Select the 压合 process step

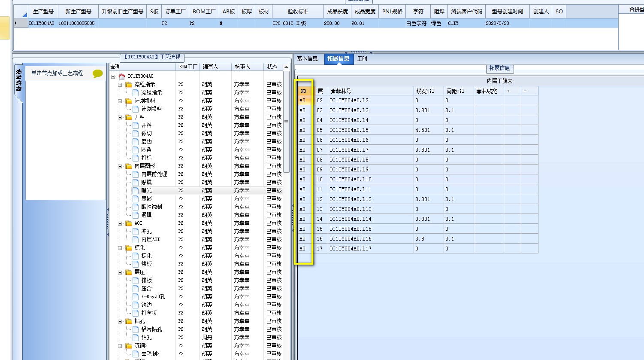coord(146,289)
